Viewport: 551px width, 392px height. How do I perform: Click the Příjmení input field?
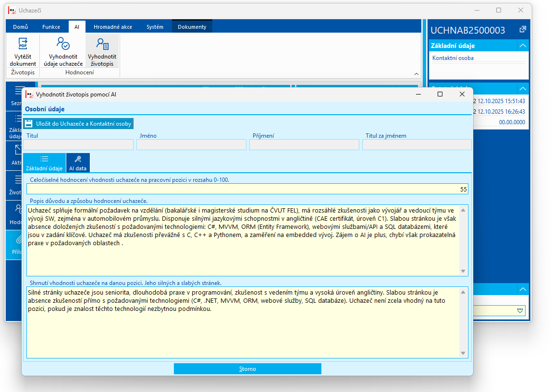(x=304, y=144)
